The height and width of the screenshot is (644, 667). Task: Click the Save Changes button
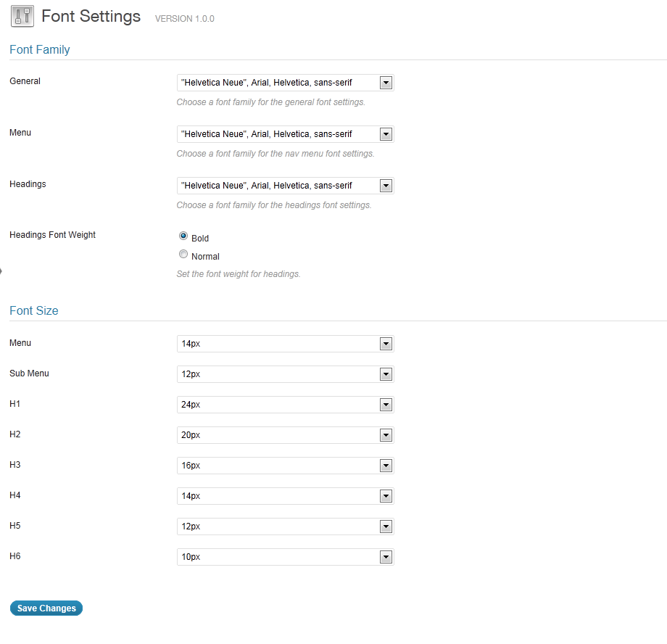[46, 608]
